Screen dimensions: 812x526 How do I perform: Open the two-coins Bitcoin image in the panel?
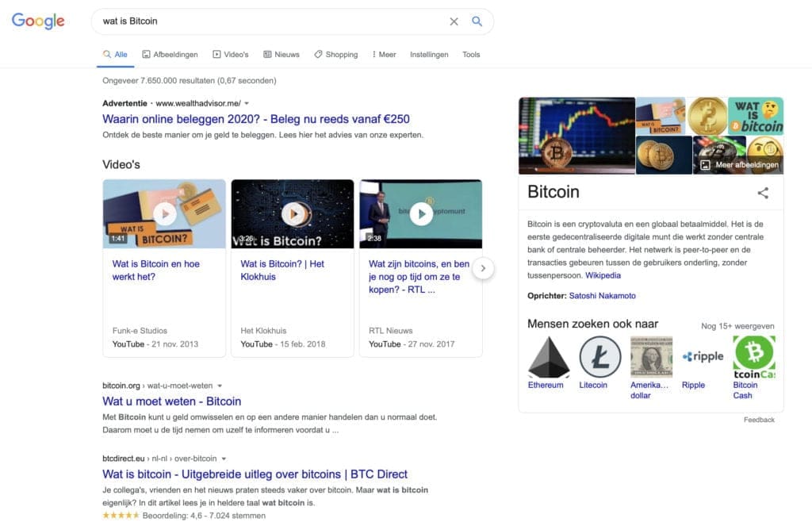(664, 155)
